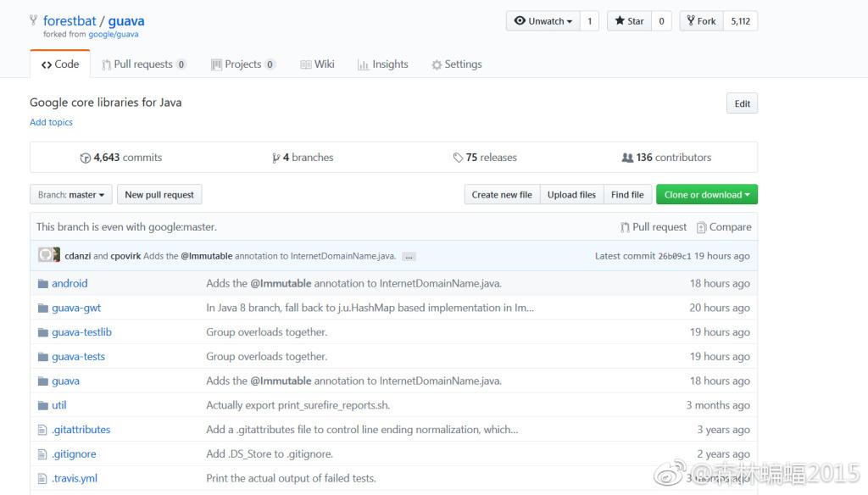The image size is (868, 495).
Task: Click the .travis.yml file icon
Action: [42, 478]
